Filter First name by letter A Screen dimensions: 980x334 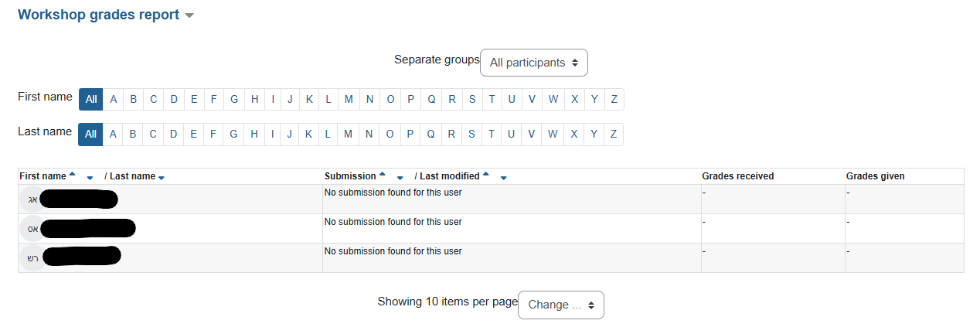click(x=113, y=99)
